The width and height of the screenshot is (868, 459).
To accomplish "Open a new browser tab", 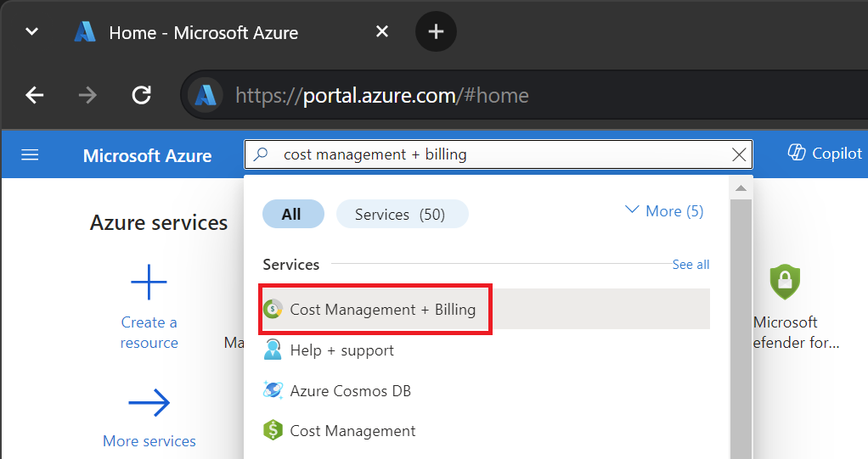I will coord(437,31).
